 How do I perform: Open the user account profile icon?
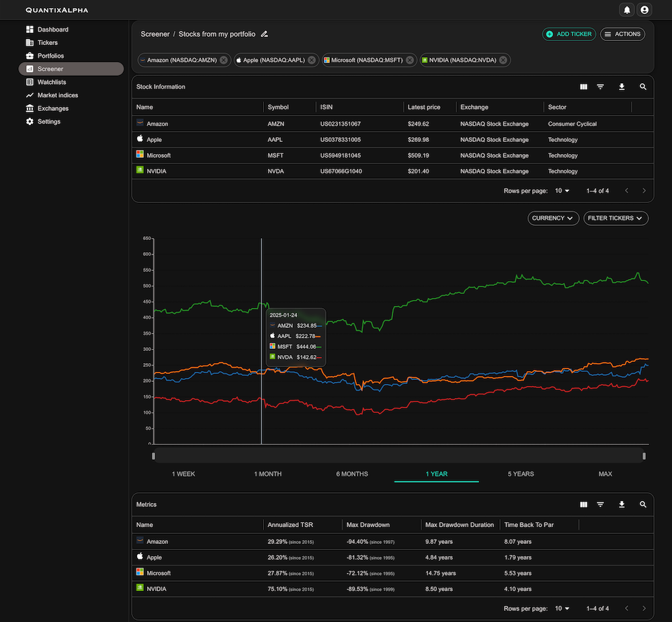[x=645, y=10]
